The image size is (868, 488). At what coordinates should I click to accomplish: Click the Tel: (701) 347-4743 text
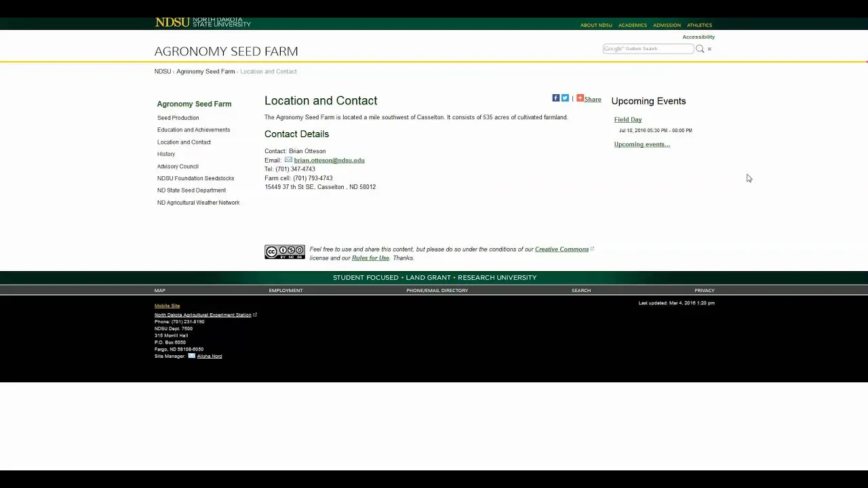[290, 169]
